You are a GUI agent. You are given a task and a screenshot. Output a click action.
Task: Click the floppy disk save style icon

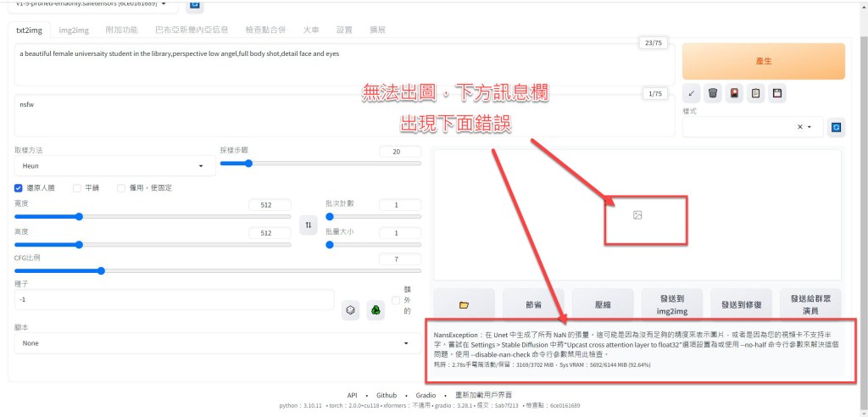pos(776,93)
